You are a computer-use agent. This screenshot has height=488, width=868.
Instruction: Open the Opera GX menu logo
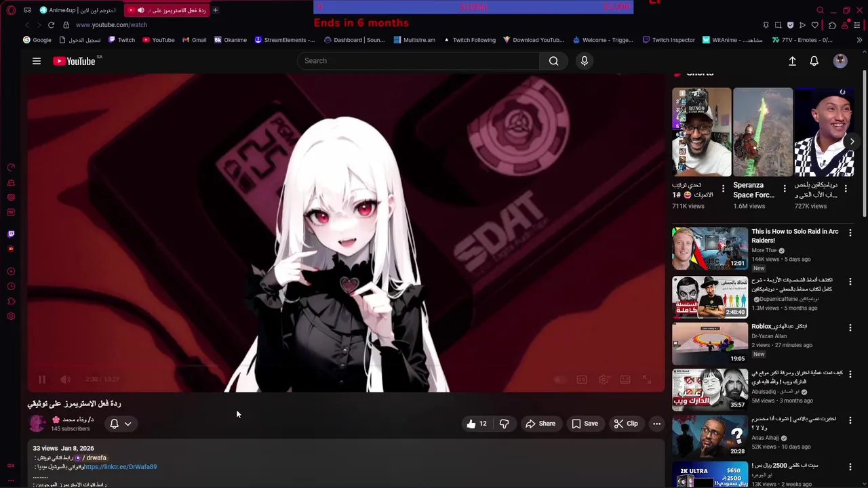click(x=11, y=10)
